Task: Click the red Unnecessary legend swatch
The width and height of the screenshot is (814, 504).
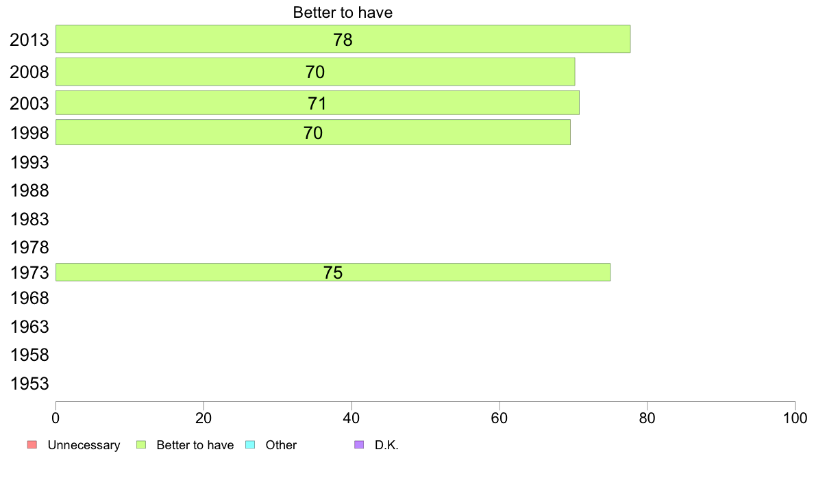Action: coord(32,445)
